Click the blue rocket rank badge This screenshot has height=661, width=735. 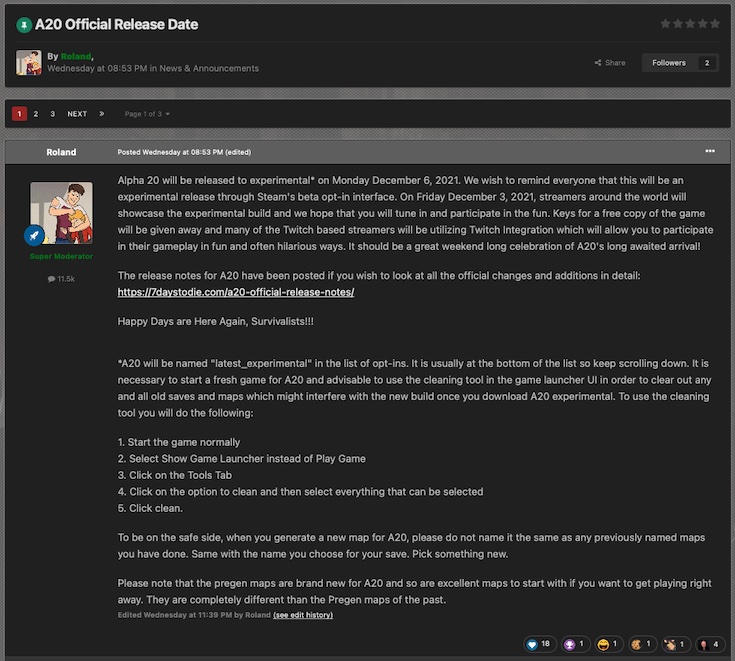tap(33, 236)
